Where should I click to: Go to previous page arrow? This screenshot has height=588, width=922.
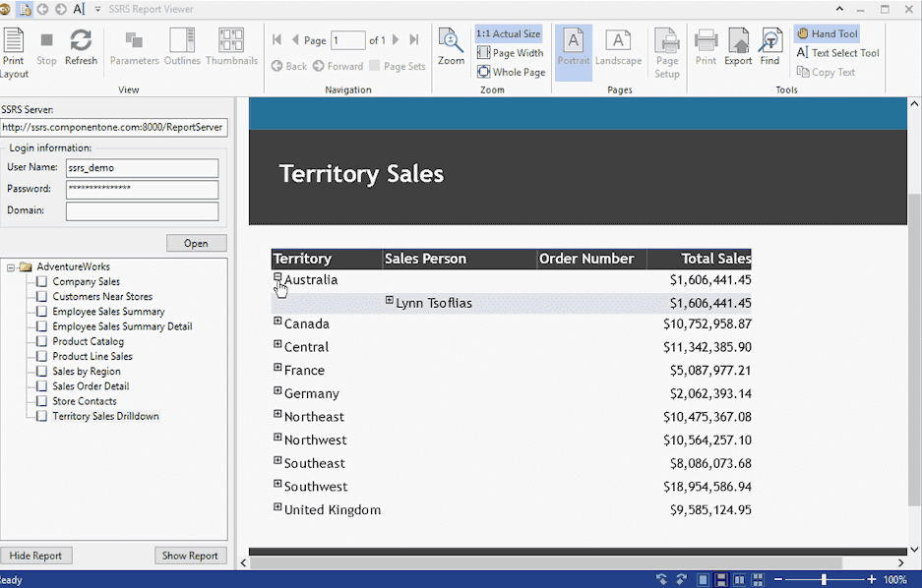(x=295, y=40)
